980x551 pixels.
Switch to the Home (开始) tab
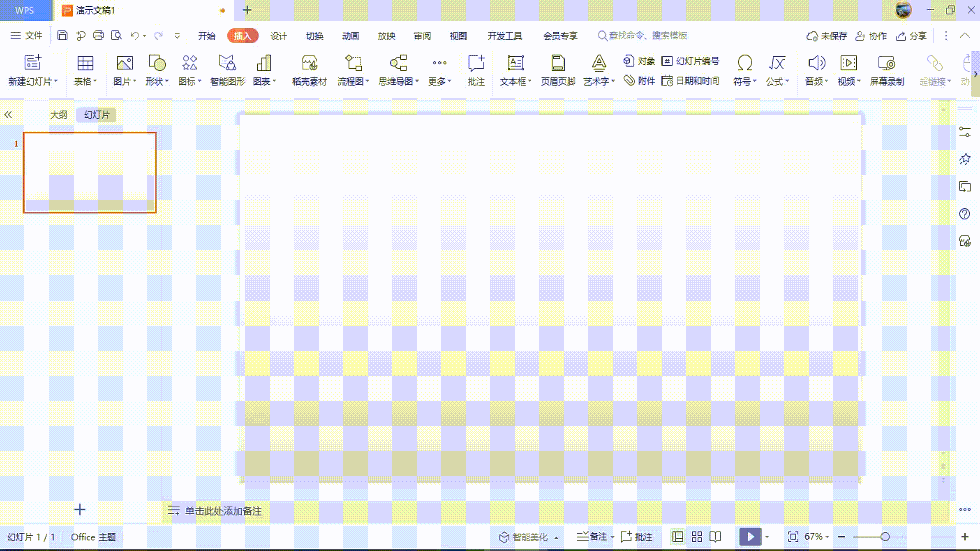(x=207, y=36)
